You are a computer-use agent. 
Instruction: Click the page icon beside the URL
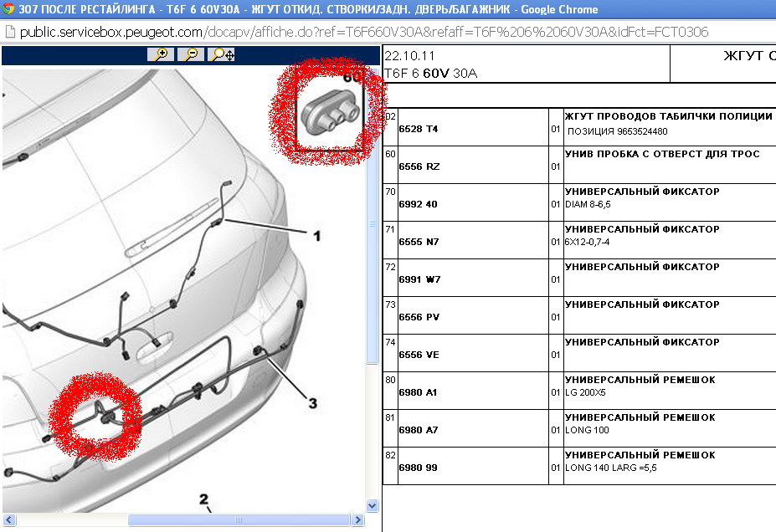coord(8,33)
